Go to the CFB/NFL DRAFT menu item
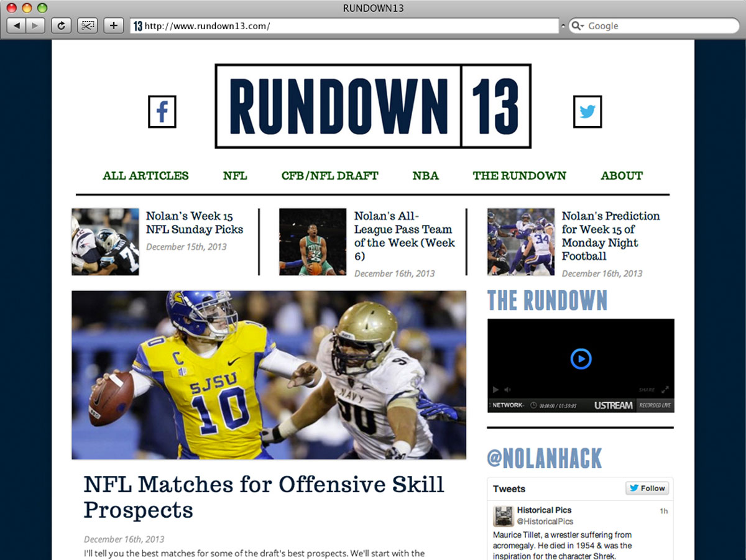 (329, 176)
